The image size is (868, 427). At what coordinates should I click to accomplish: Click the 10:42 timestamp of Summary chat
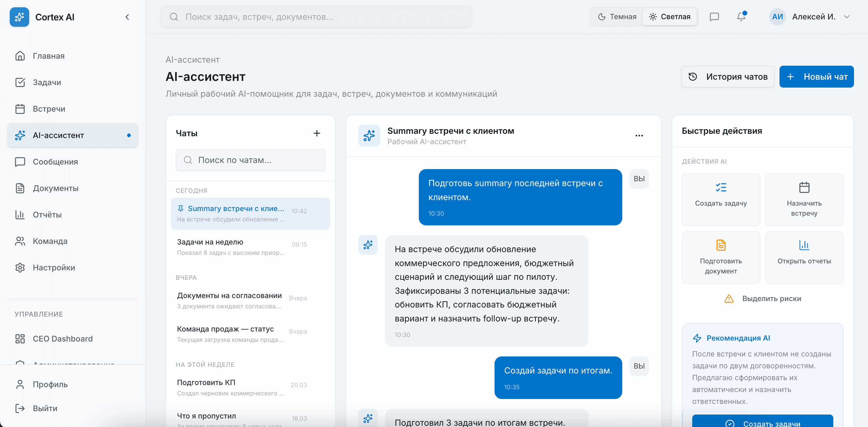point(299,211)
